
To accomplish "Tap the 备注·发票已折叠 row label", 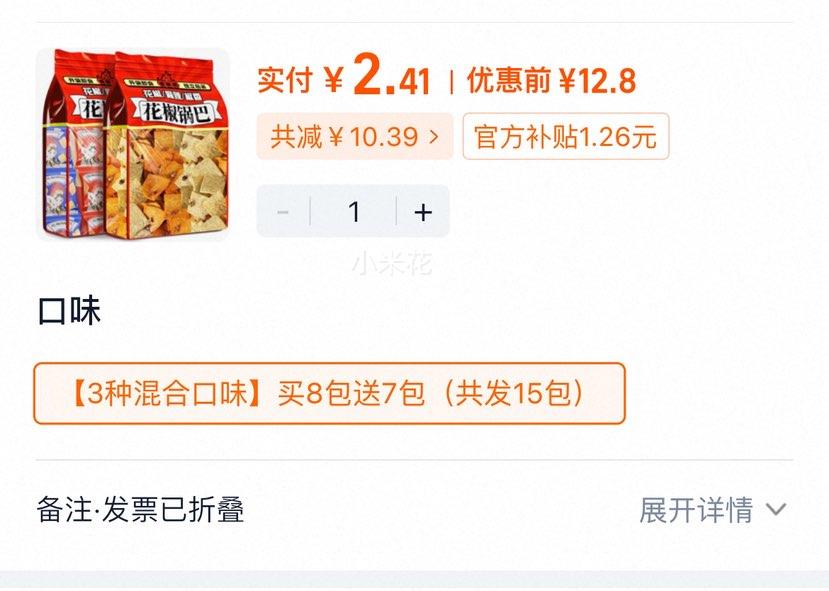I will pos(141,510).
